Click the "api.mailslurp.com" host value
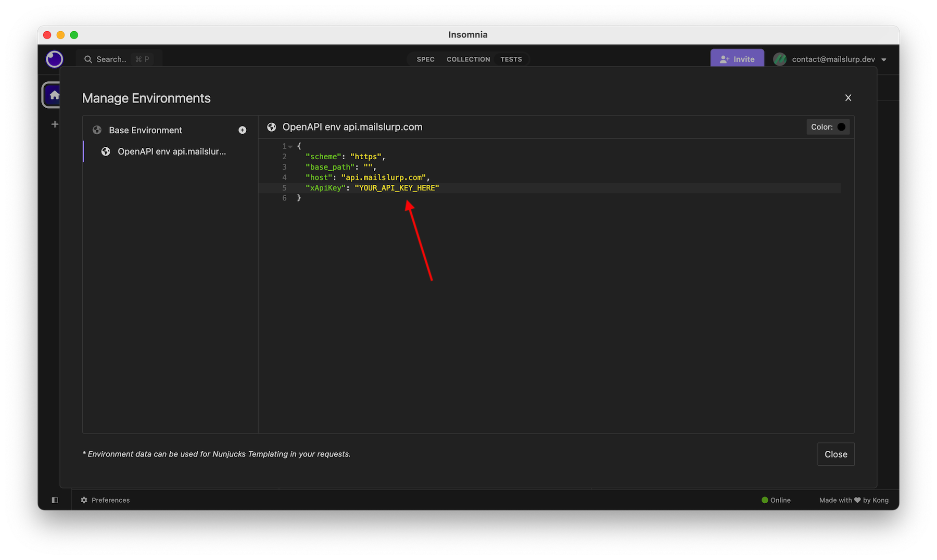This screenshot has width=937, height=560. (x=384, y=177)
